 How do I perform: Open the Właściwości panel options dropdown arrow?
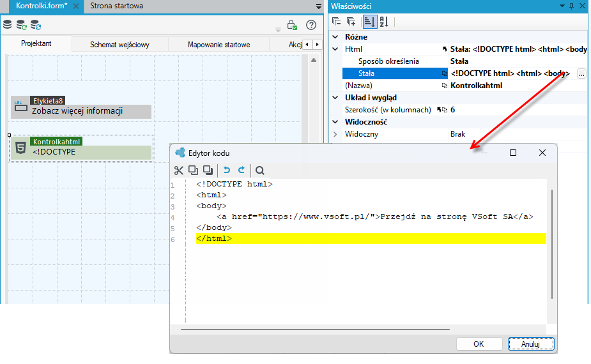(x=562, y=6)
